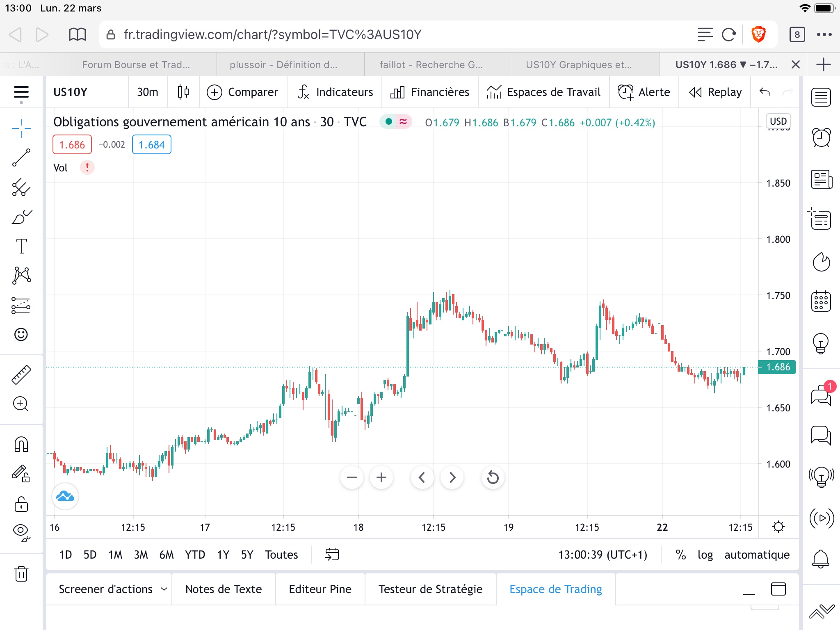
Task: Switch to the Editeur Pine tab
Action: coord(320,589)
